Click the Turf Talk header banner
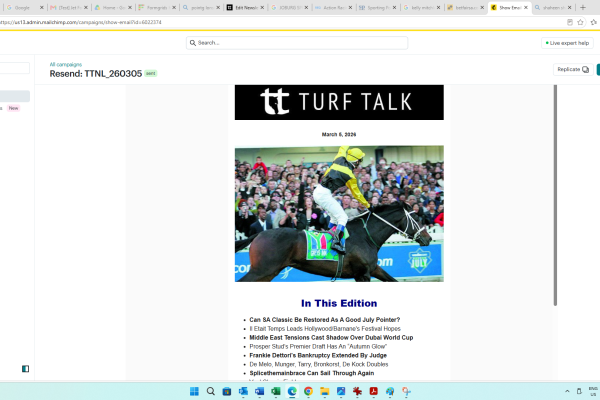The height and width of the screenshot is (400, 600). (x=339, y=102)
